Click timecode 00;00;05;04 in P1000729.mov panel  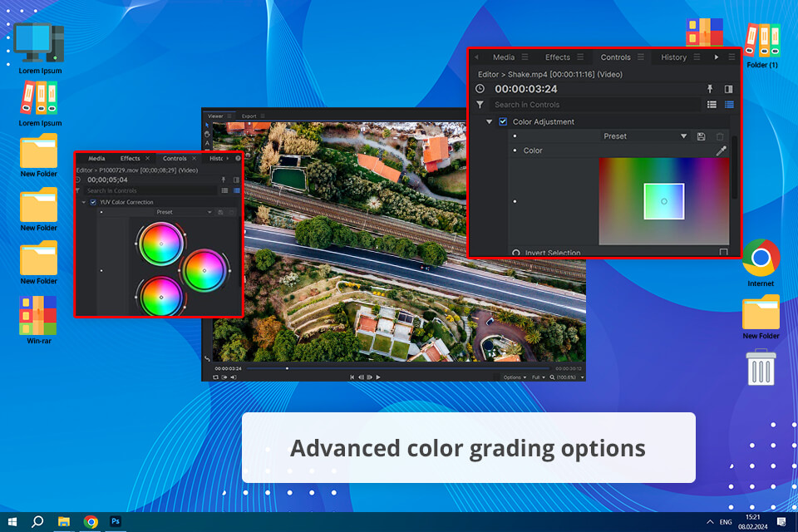[x=107, y=180]
